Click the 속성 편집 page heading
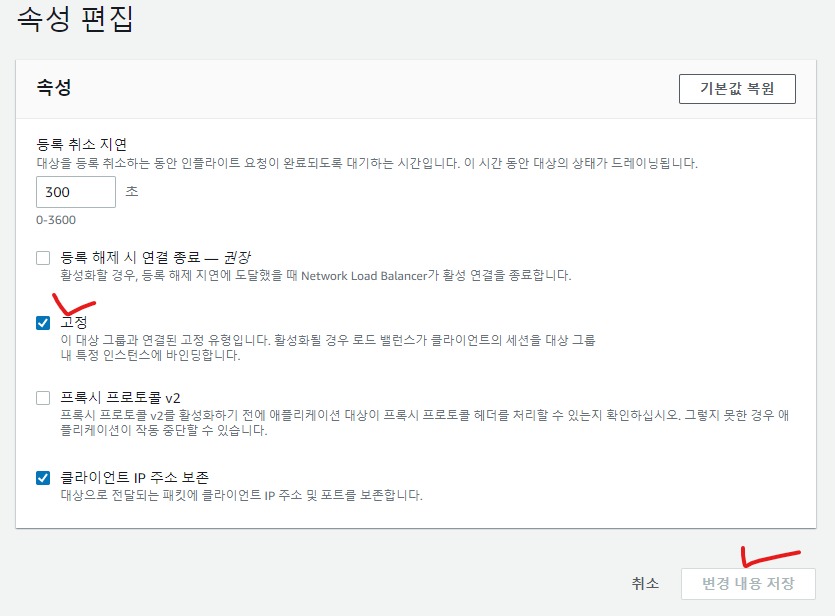This screenshot has width=835, height=616. click(75, 19)
